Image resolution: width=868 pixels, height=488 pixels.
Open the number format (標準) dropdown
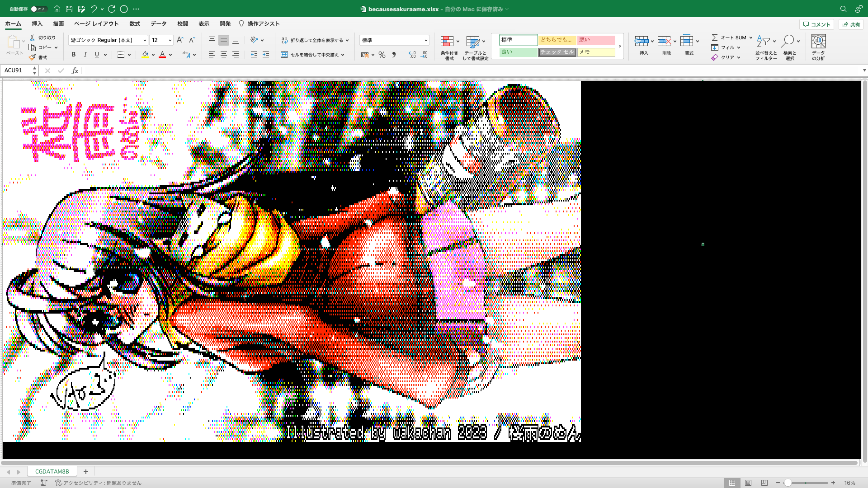(x=426, y=40)
